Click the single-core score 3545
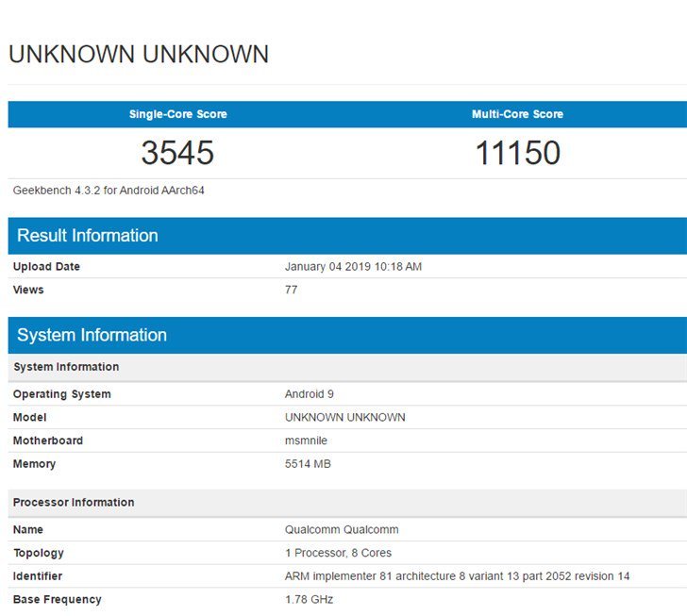The width and height of the screenshot is (687, 616). point(177,153)
